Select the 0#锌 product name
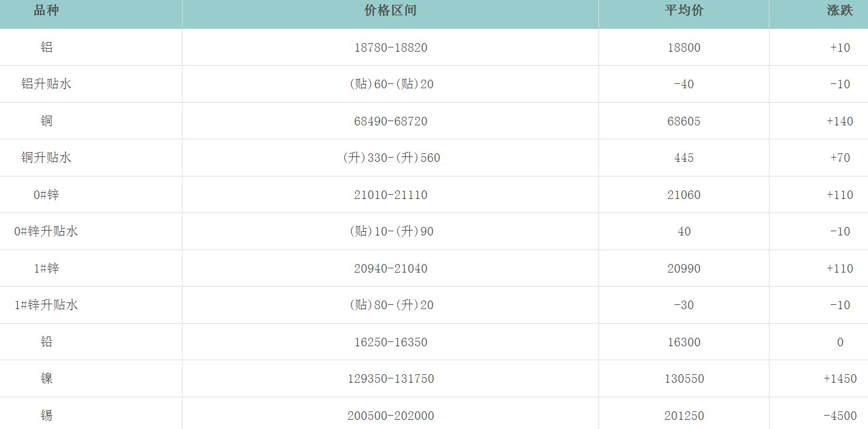The image size is (868, 429). [x=46, y=195]
